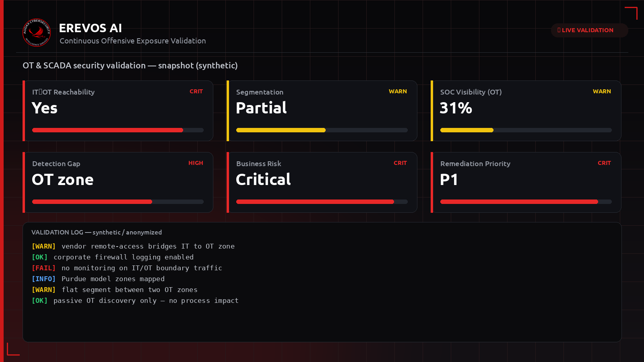Select log line flat segment between OT zones
644x362 pixels.
click(x=115, y=290)
